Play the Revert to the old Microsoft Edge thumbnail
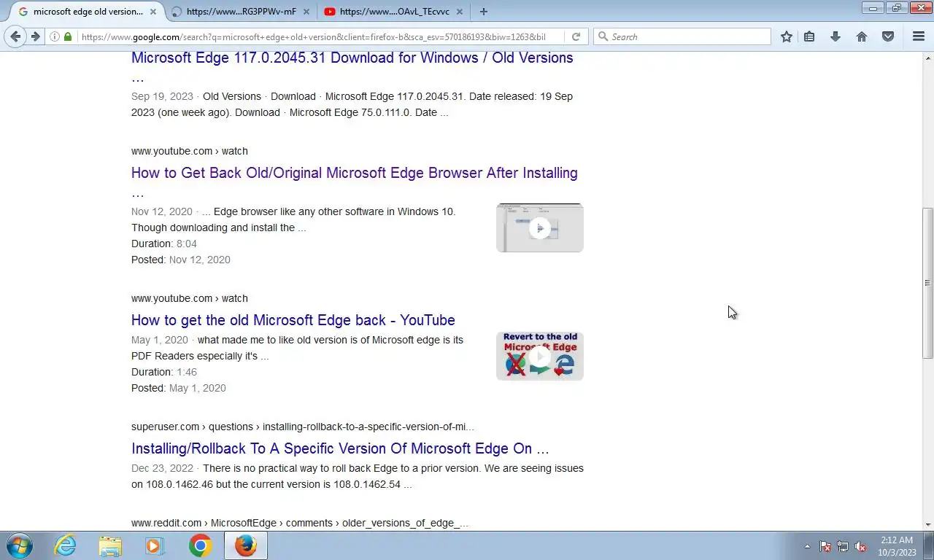934x560 pixels. [540, 356]
